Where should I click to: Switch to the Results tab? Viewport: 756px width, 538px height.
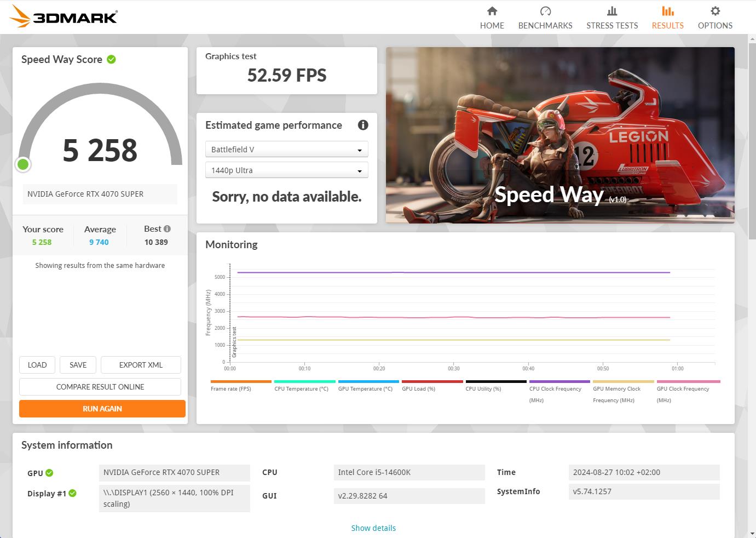tap(667, 18)
